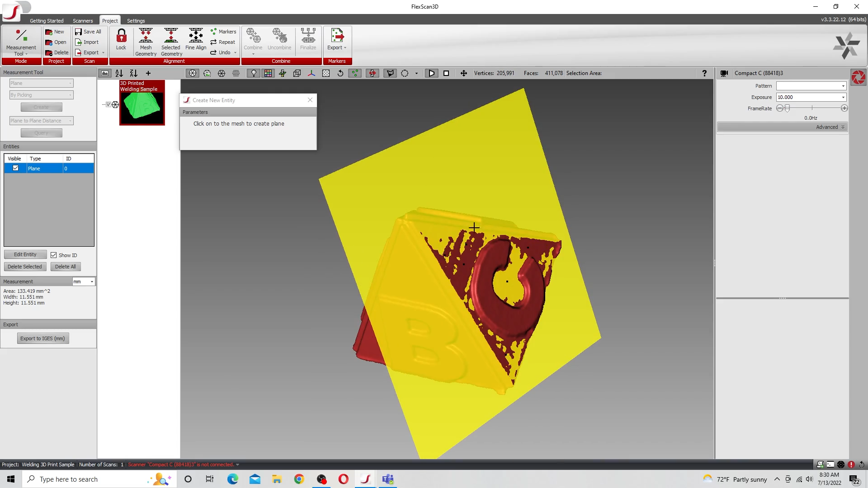Sort scans ascending A to Z

click(119, 73)
